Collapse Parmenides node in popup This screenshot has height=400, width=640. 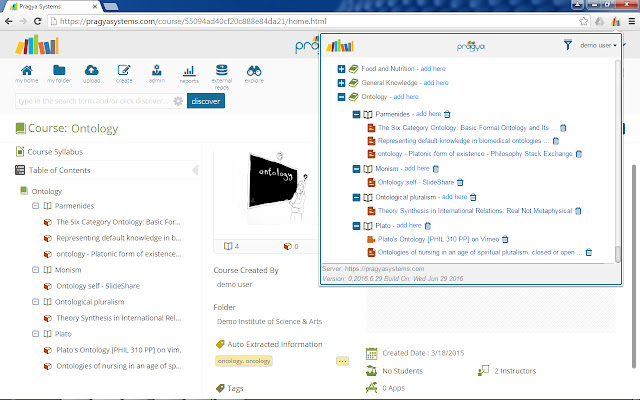[x=356, y=114]
